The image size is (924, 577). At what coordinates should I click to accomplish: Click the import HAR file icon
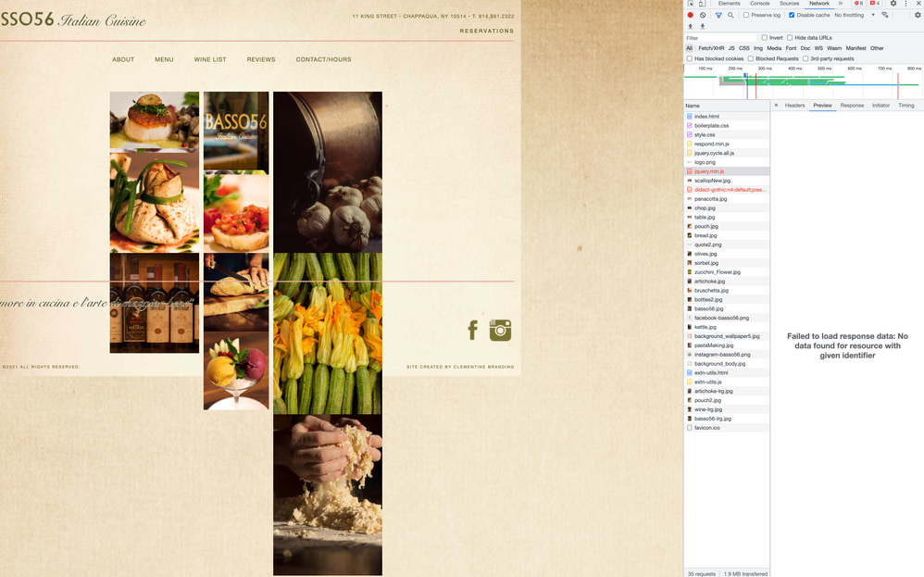coord(691,25)
